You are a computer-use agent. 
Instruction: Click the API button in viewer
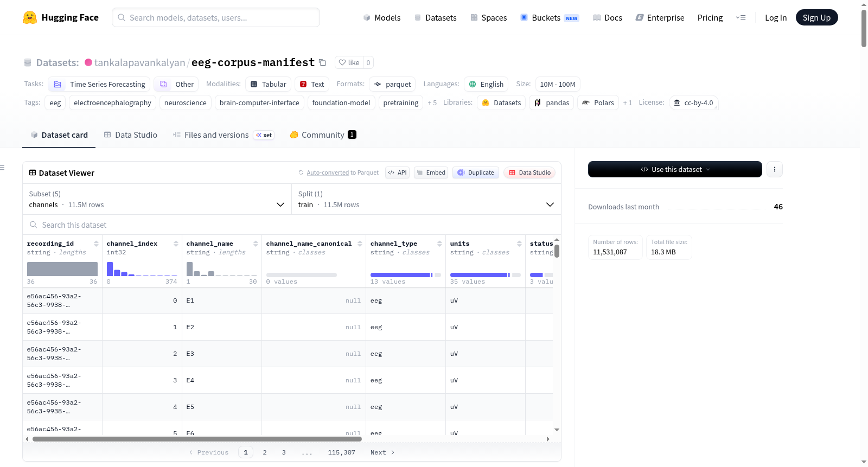click(397, 172)
